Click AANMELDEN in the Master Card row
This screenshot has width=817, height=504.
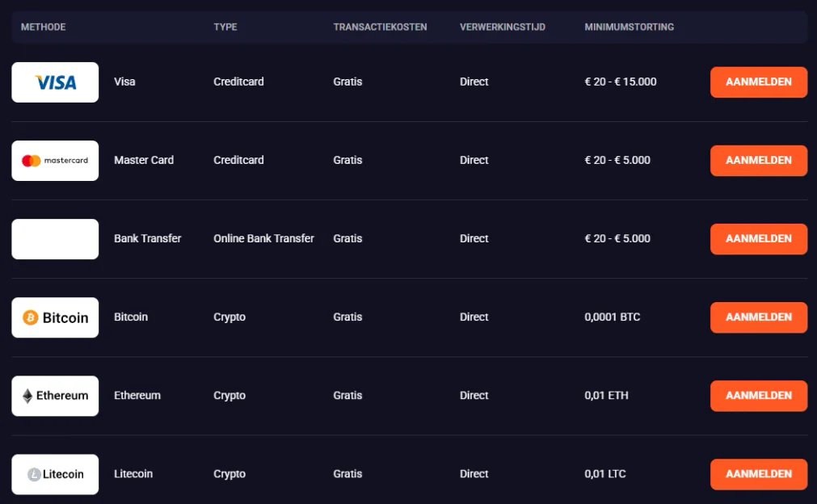click(759, 161)
